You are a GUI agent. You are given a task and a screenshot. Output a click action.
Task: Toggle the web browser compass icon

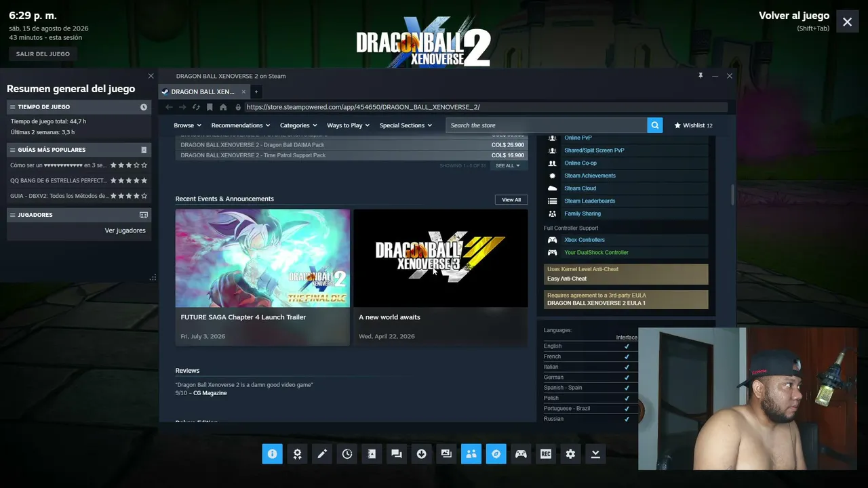(x=496, y=454)
